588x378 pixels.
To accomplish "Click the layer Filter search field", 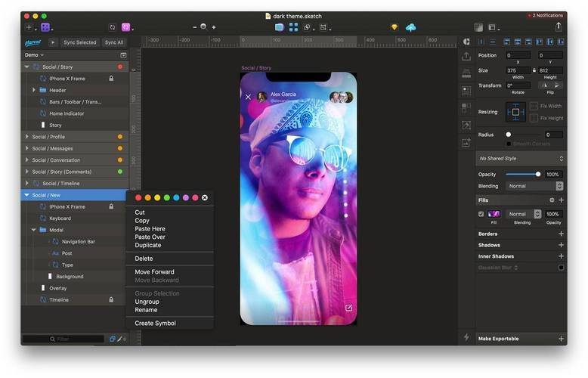I will click(x=63, y=339).
